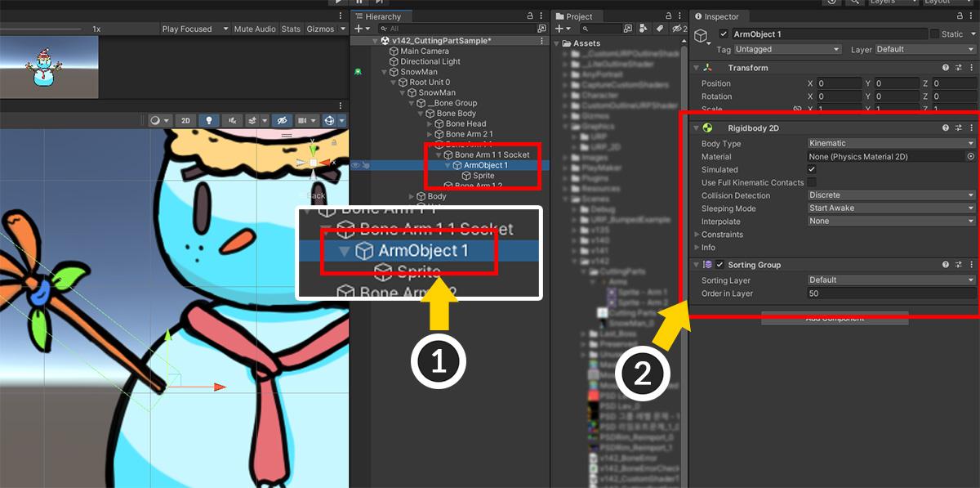Collapse the Transform component
This screenshot has height=488, width=980.
point(697,68)
